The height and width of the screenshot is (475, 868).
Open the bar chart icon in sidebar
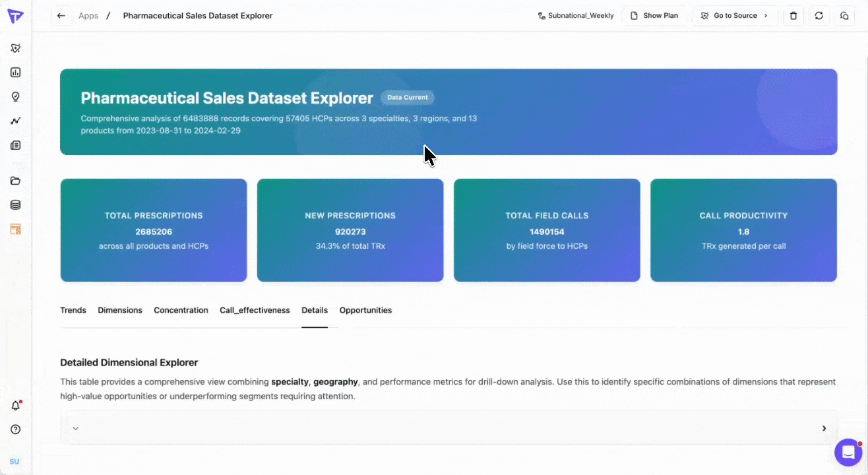16,73
